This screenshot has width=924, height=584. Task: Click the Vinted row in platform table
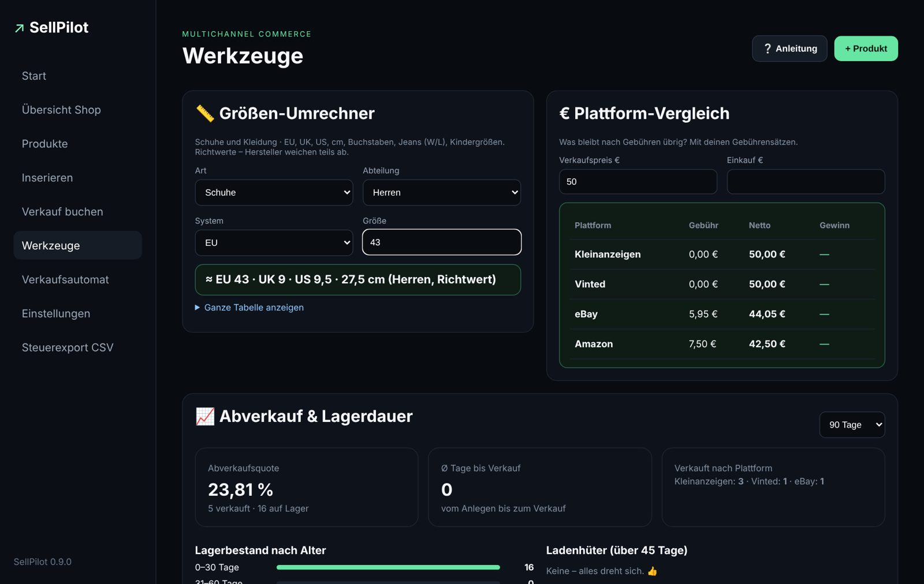(x=722, y=284)
